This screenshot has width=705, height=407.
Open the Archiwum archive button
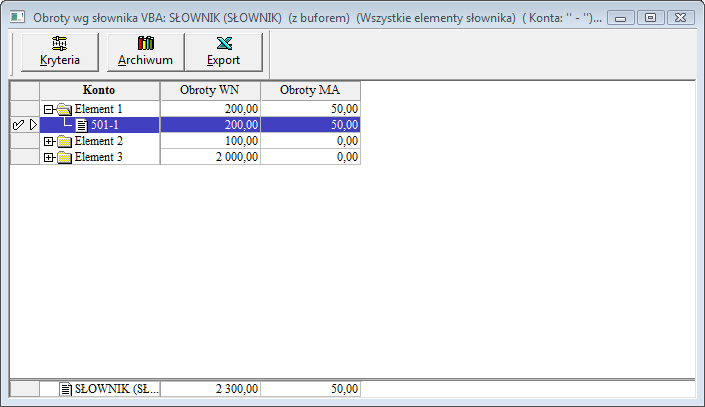coord(146,52)
